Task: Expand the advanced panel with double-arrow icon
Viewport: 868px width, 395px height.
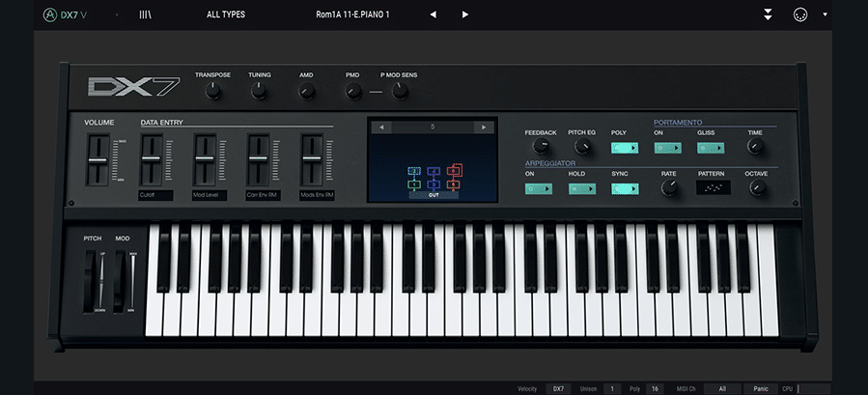Action: pyautogui.click(x=768, y=14)
